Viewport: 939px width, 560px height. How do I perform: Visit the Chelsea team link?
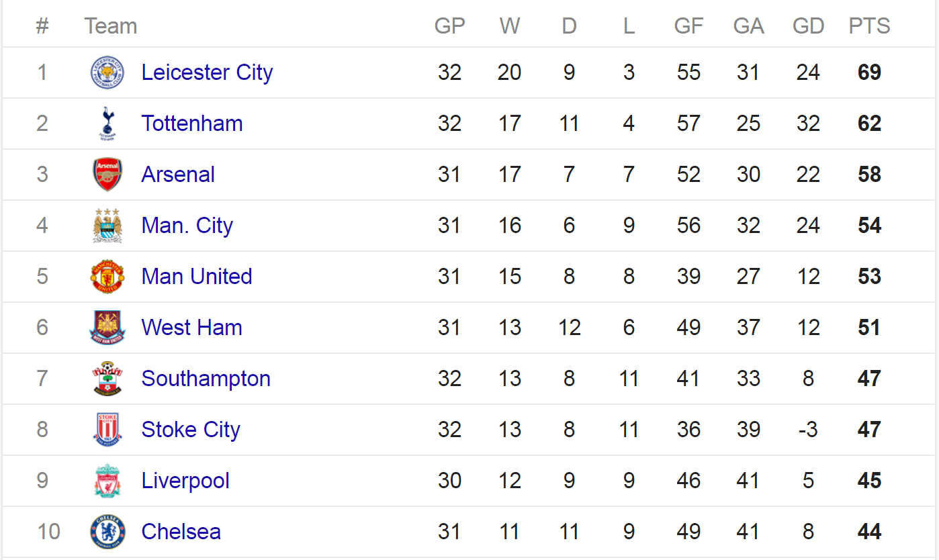coord(181,532)
